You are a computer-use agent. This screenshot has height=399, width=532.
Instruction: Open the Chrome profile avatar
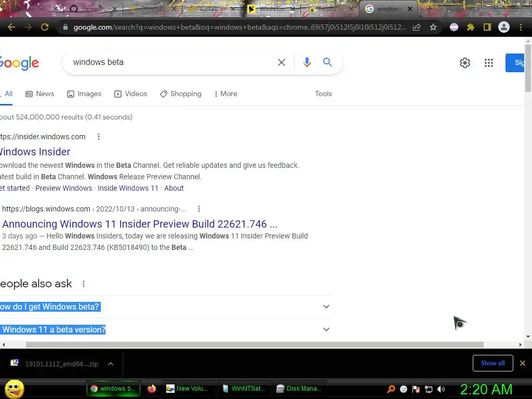click(x=504, y=27)
